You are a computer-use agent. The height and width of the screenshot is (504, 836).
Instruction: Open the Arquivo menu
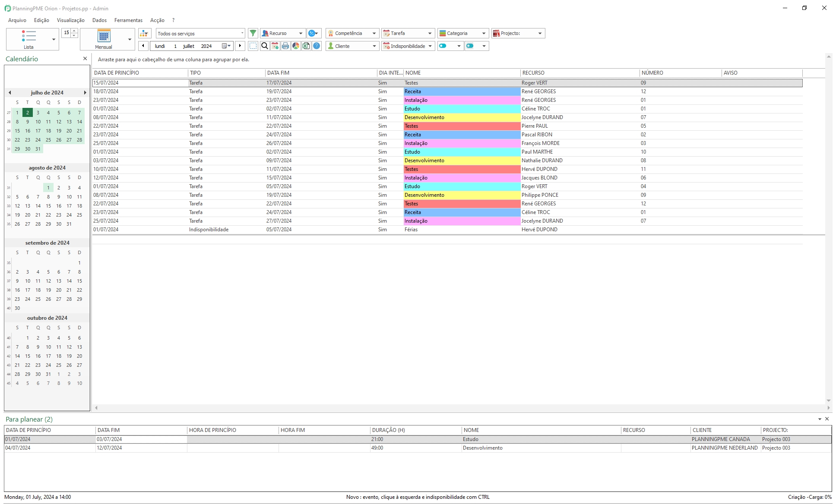tap(17, 20)
